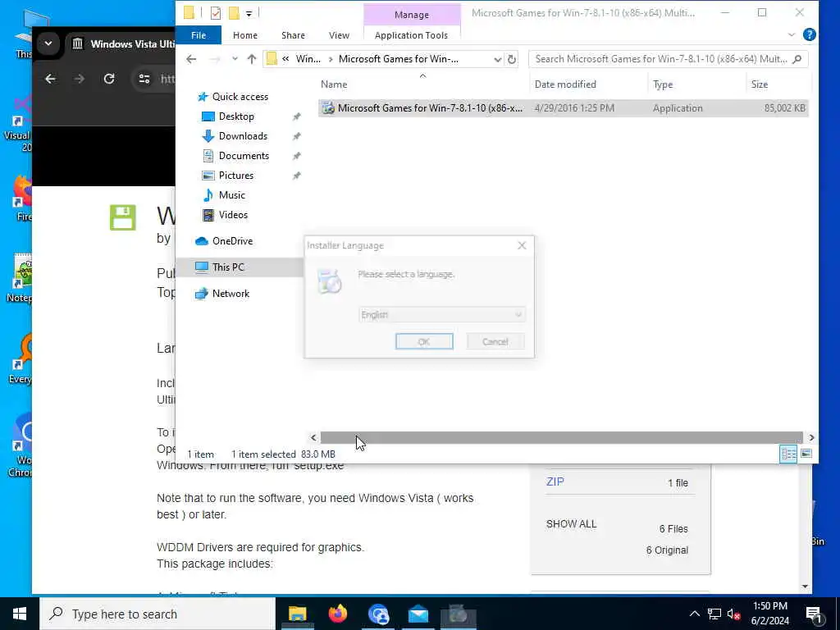
Task: Click the network tray icon
Action: 714,614
